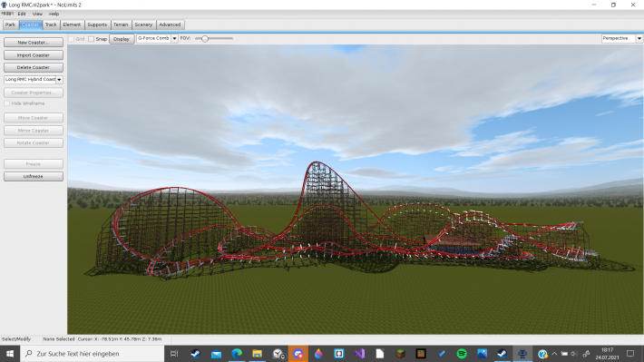Open the volume control in system tray
Viewport: 644px width, 362px height.
(574, 353)
